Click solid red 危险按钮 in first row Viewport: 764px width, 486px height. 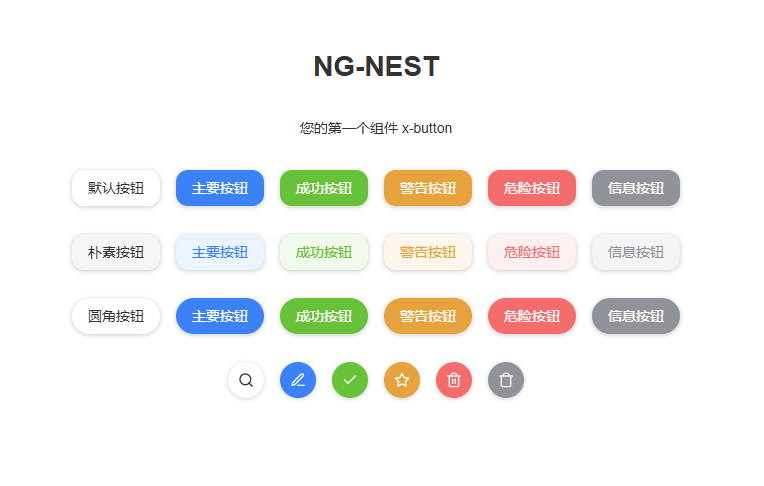pyautogui.click(x=532, y=188)
